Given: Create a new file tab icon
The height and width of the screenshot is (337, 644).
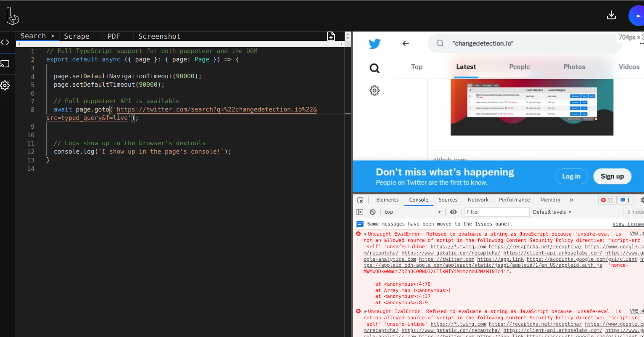Looking at the screenshot, I should tap(331, 36).
